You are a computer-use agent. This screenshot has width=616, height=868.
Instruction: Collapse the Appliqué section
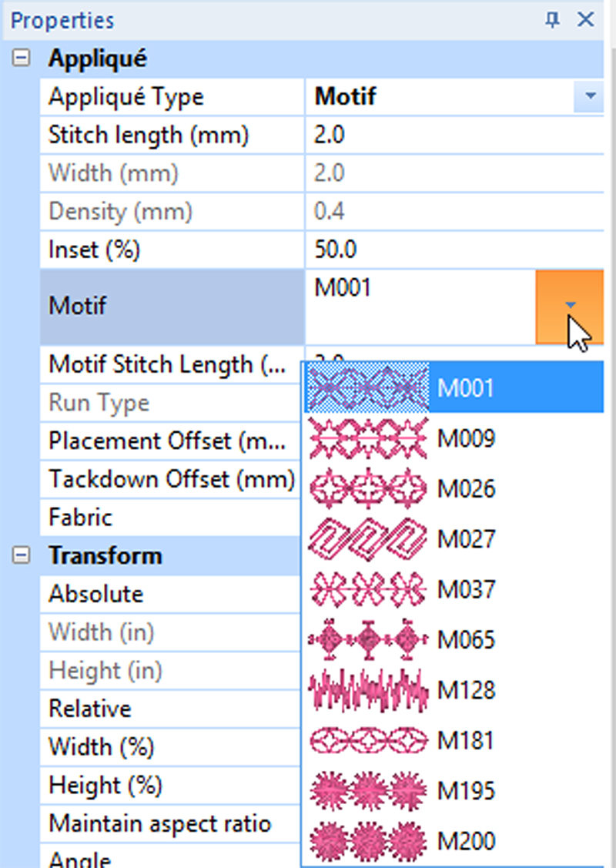pos(22,59)
